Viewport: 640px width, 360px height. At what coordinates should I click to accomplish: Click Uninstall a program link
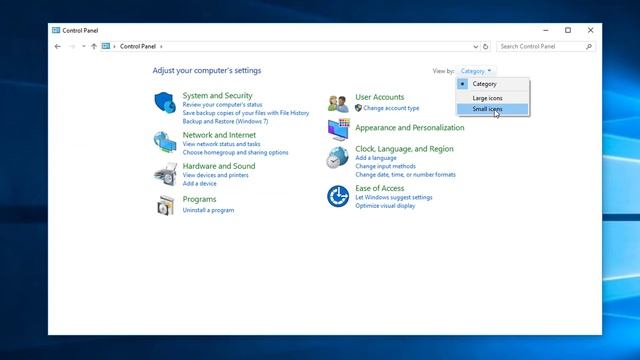pos(208,210)
